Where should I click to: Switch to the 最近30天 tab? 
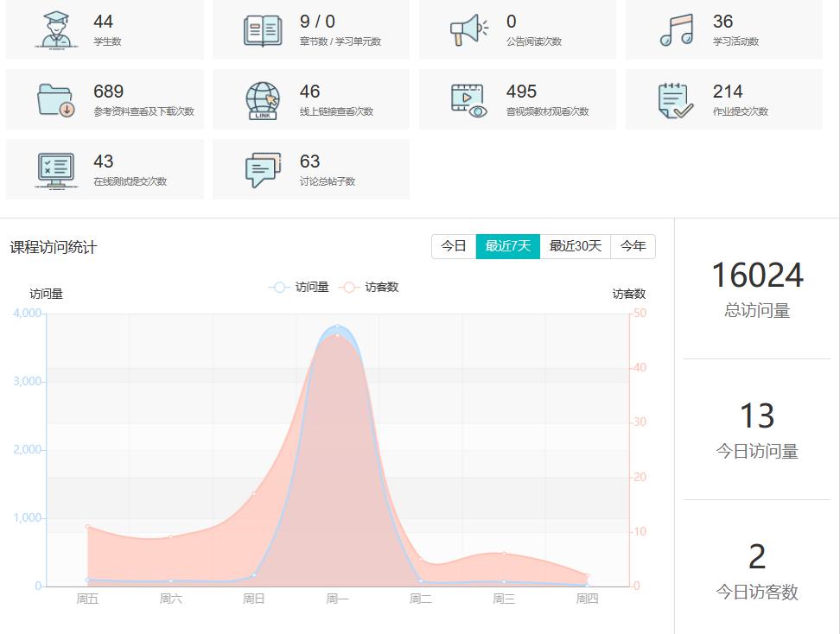[573, 246]
